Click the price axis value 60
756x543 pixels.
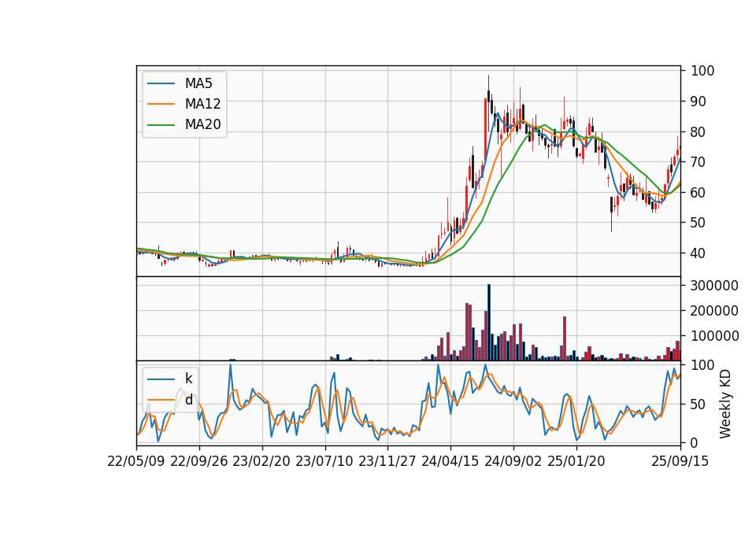[699, 193]
